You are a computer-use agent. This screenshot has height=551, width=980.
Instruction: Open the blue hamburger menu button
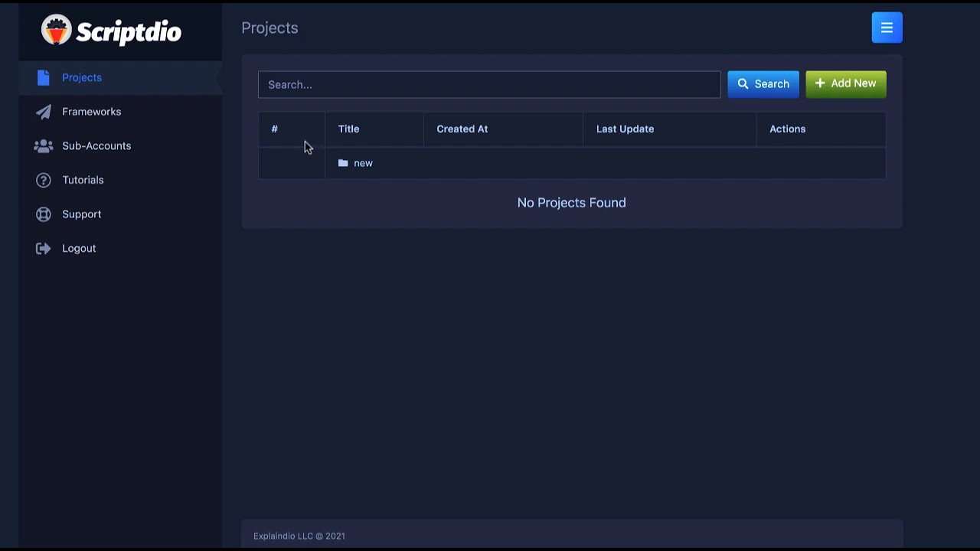pos(887,28)
